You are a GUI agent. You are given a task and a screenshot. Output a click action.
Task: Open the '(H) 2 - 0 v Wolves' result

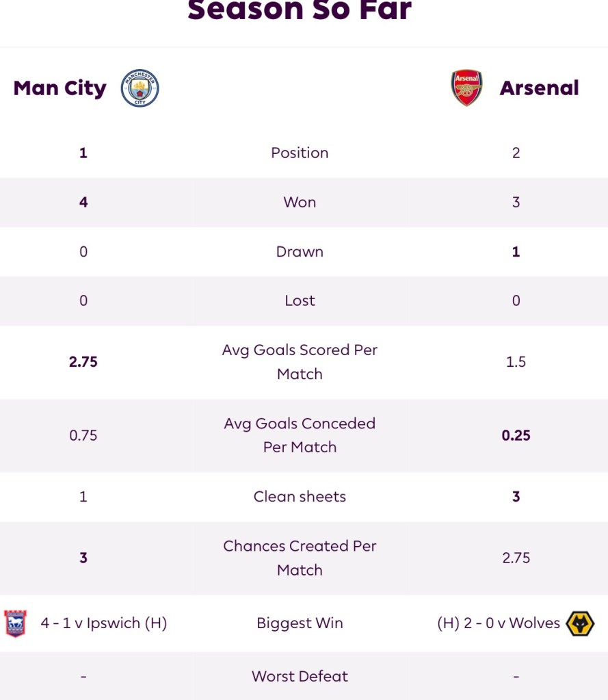[499, 623]
